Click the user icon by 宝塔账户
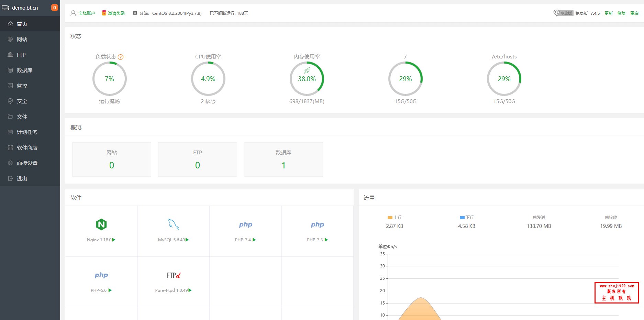 tap(73, 13)
